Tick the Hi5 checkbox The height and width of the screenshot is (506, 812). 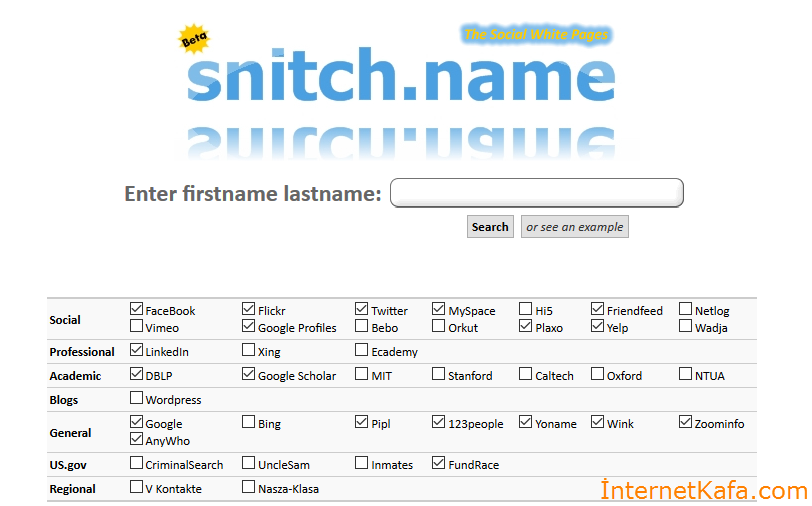coord(526,309)
